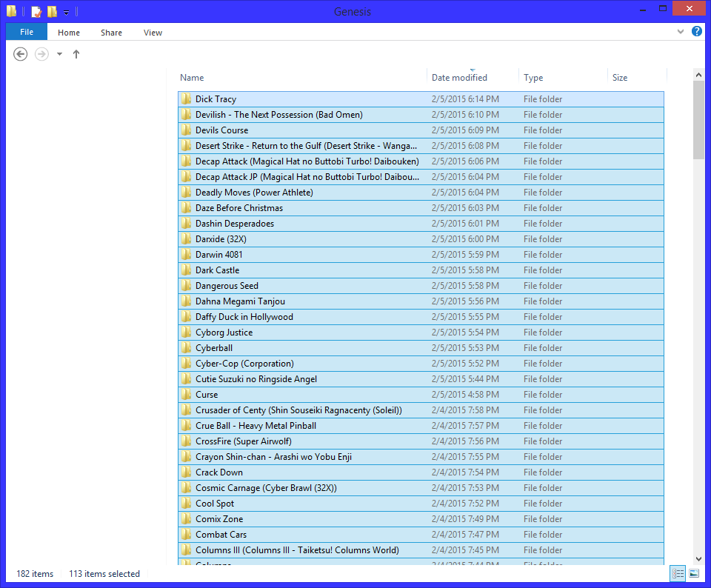Switch to details view layout
This screenshot has width=711, height=588.
tap(678, 573)
